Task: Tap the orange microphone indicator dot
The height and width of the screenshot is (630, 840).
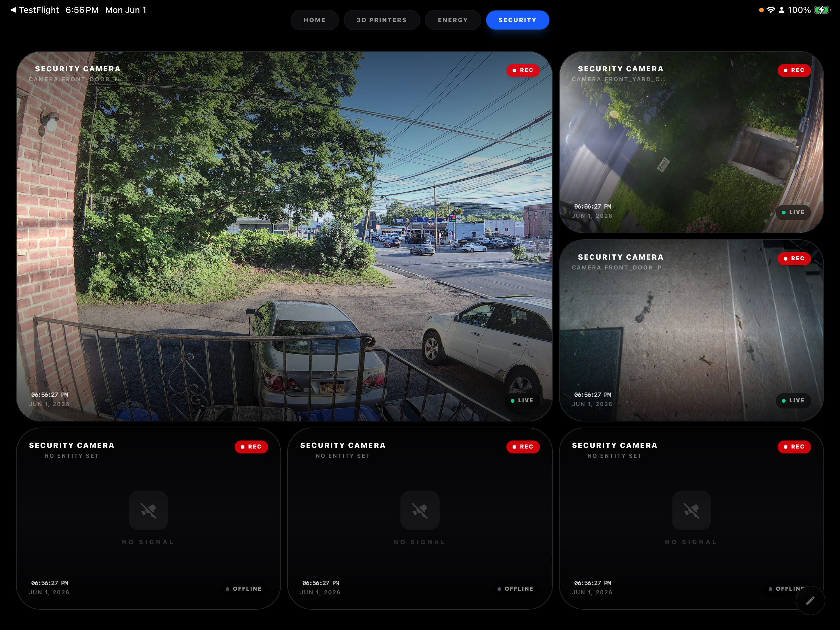Action: (761, 10)
